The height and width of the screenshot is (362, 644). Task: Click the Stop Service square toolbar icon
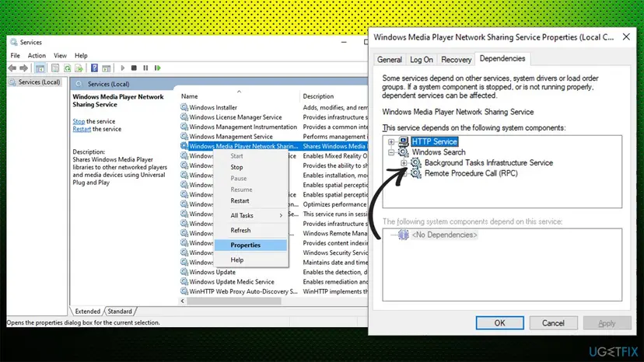click(134, 68)
